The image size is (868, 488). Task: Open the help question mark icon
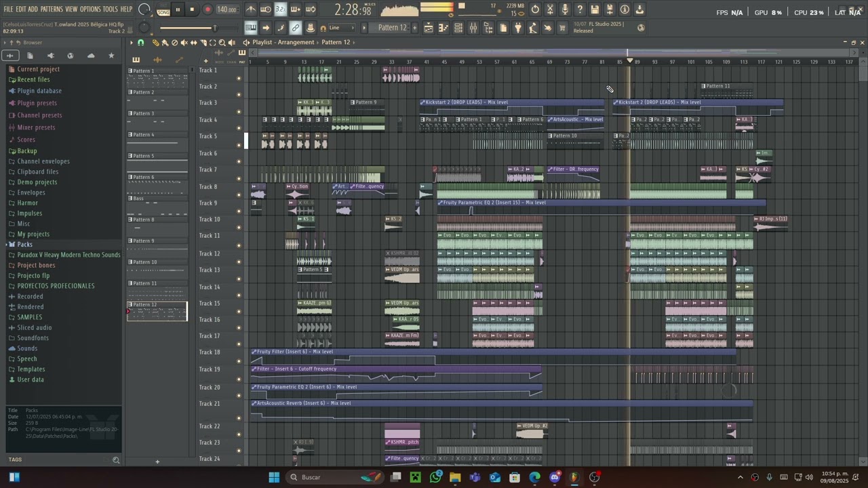(x=580, y=9)
